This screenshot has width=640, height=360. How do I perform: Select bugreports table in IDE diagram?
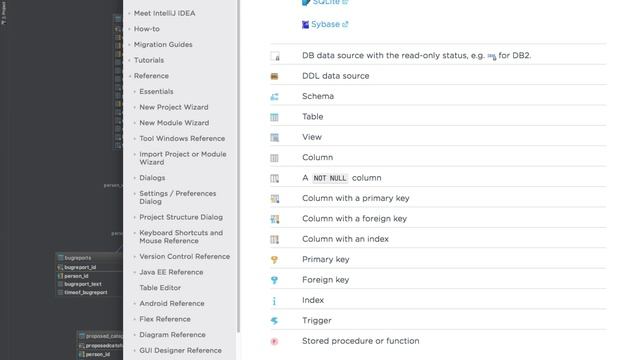click(x=78, y=258)
